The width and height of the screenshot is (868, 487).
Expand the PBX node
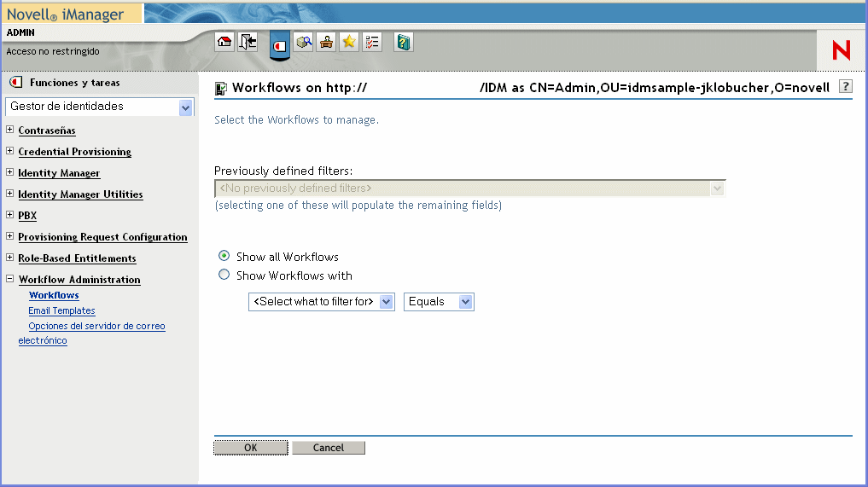tap(10, 215)
